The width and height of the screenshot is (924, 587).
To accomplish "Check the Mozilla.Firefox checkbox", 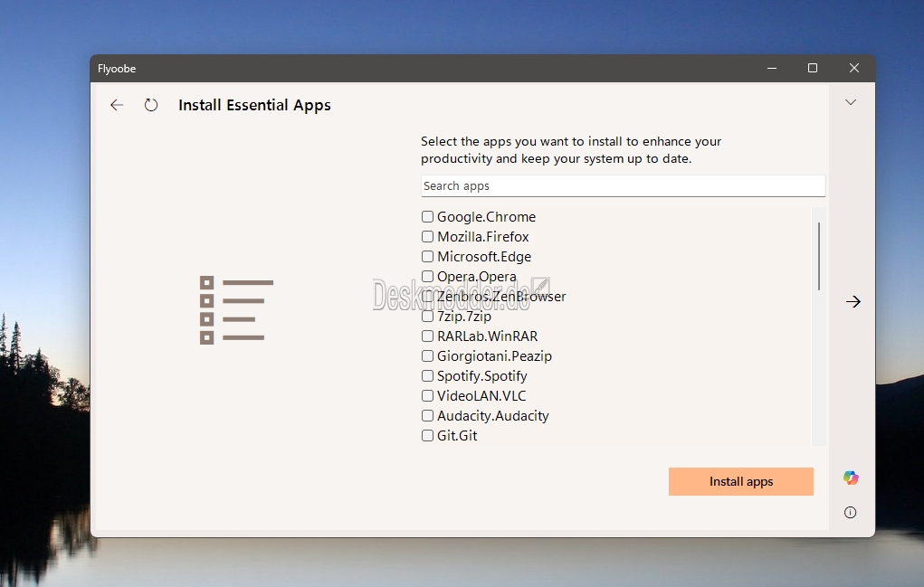I will pyautogui.click(x=427, y=237).
